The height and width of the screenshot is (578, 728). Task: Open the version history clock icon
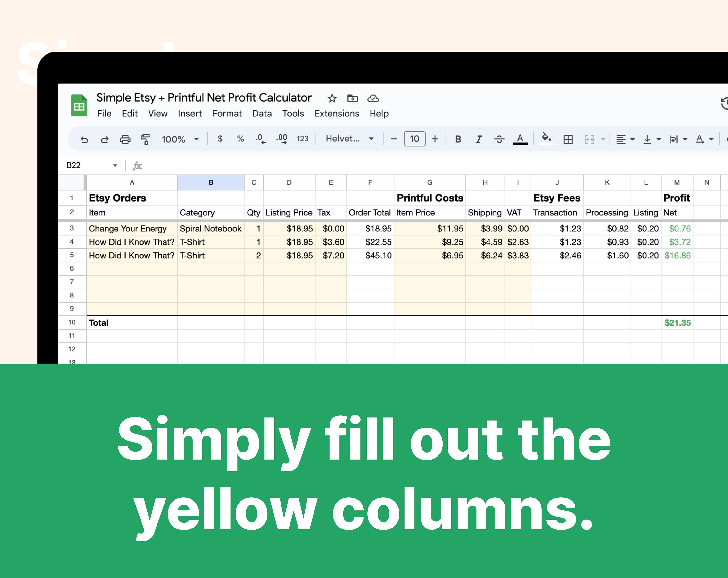tap(724, 104)
